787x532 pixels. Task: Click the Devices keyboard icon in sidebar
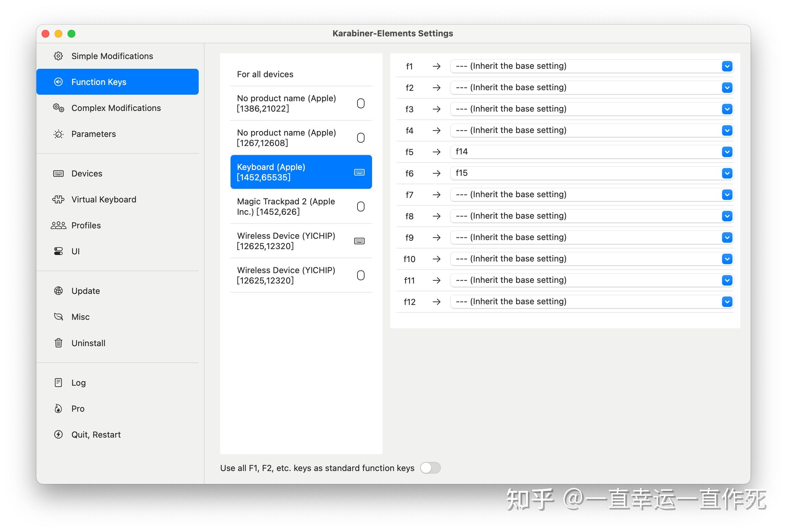58,174
